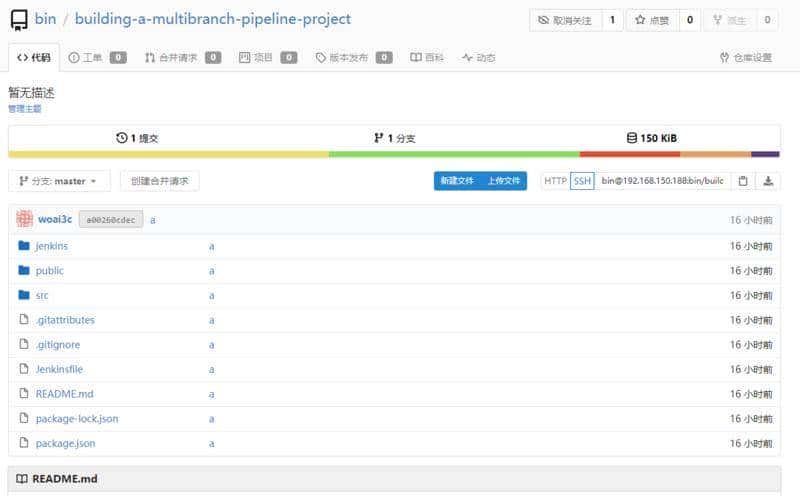This screenshot has height=496, width=800.
Task: Open the woai3c author profile
Action: pos(55,219)
